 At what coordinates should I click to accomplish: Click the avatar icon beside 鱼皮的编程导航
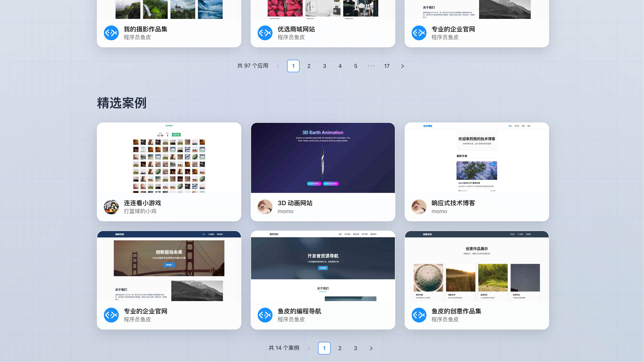pos(265,315)
